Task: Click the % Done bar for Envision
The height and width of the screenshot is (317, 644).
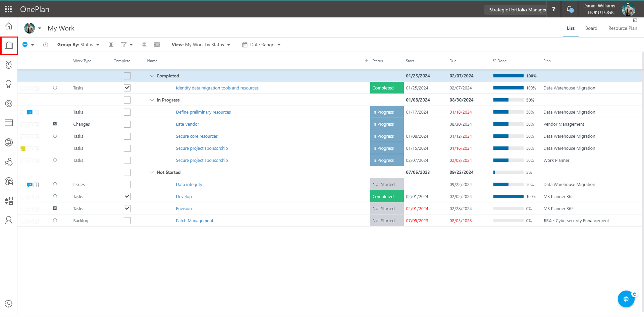Action: click(508, 208)
